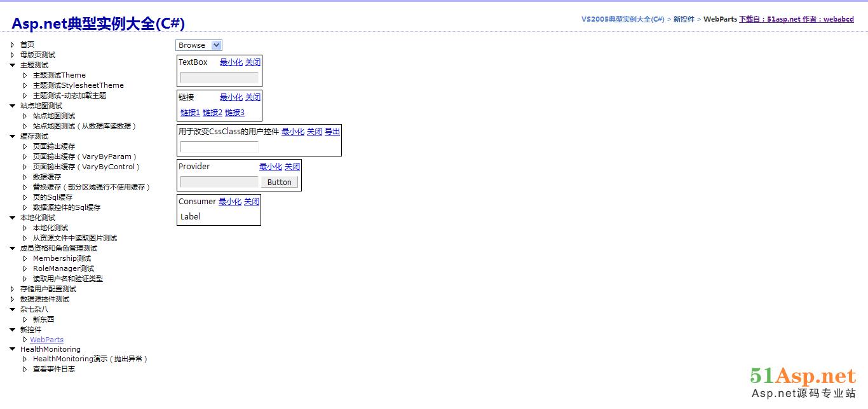Select 主题测试StylesheetTheme tree item
Viewport: 868px width, 409px height.
click(x=78, y=85)
